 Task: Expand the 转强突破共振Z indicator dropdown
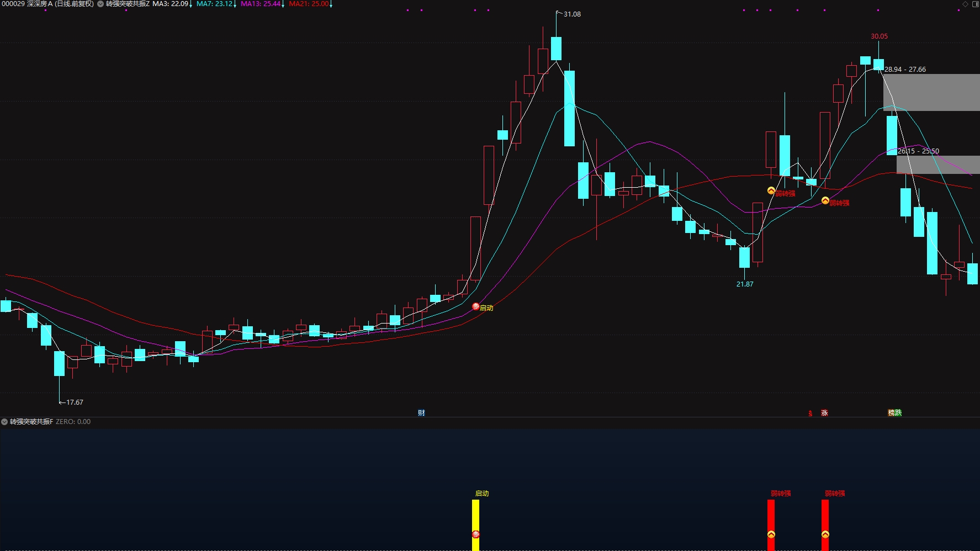point(100,4)
